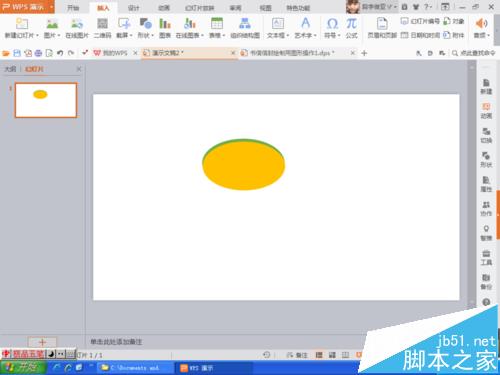The width and height of the screenshot is (500, 375).
Task: Insert a text box (文本框)
Action: [x=278, y=28]
